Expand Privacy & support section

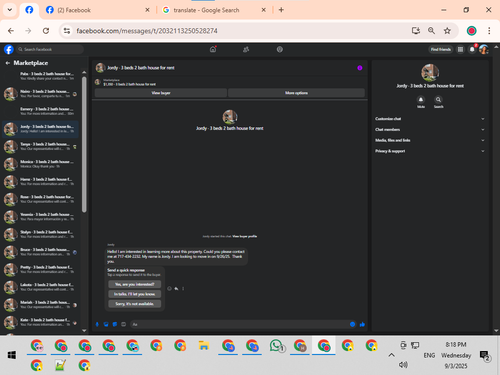430,151
